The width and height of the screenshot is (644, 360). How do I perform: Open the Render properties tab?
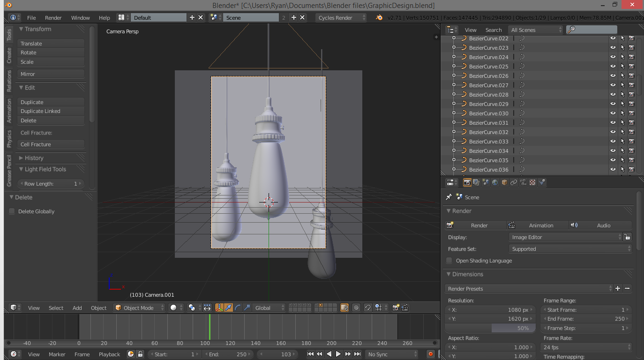[467, 182]
